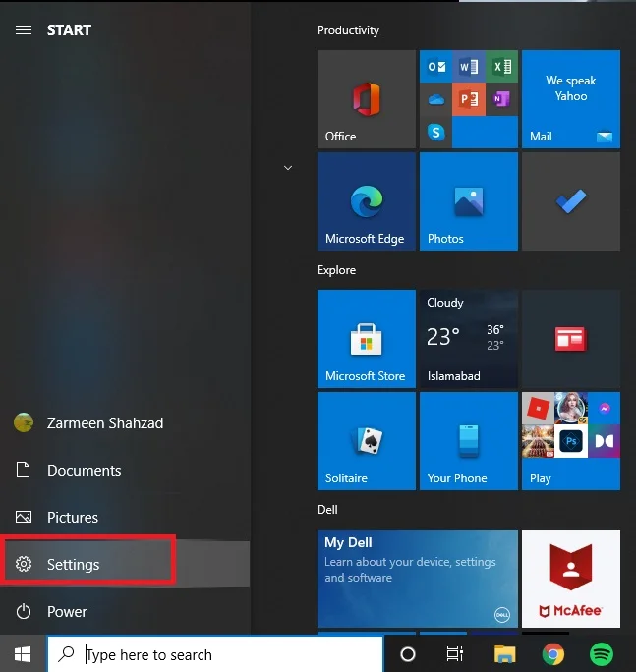Launch PowerPoint from the Office apps group

[x=469, y=99]
